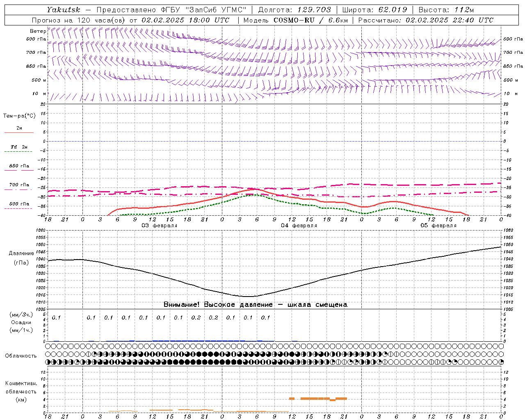This screenshot has width=525, height=420.
Task: Click the "Ветер" wind panel label
Action: [x=38, y=31]
